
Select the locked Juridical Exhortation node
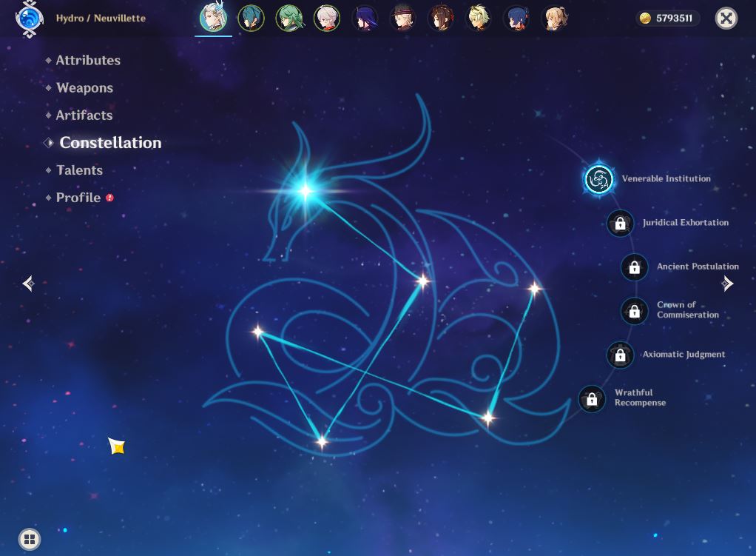(x=620, y=223)
